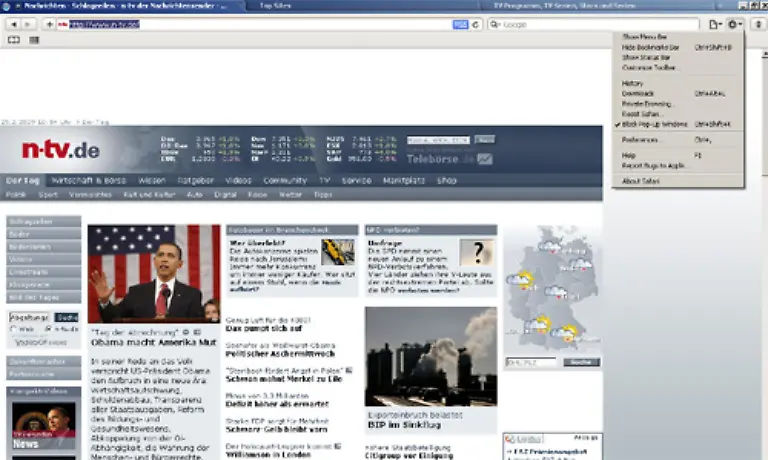Open the News video thumbnail
The height and width of the screenshot is (460, 768).
pyautogui.click(x=44, y=425)
